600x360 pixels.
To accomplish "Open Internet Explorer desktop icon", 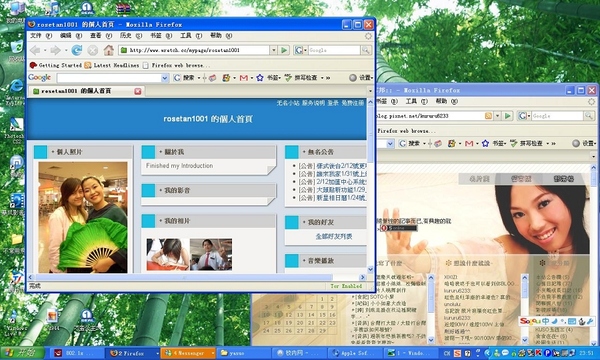I will pos(16,85).
